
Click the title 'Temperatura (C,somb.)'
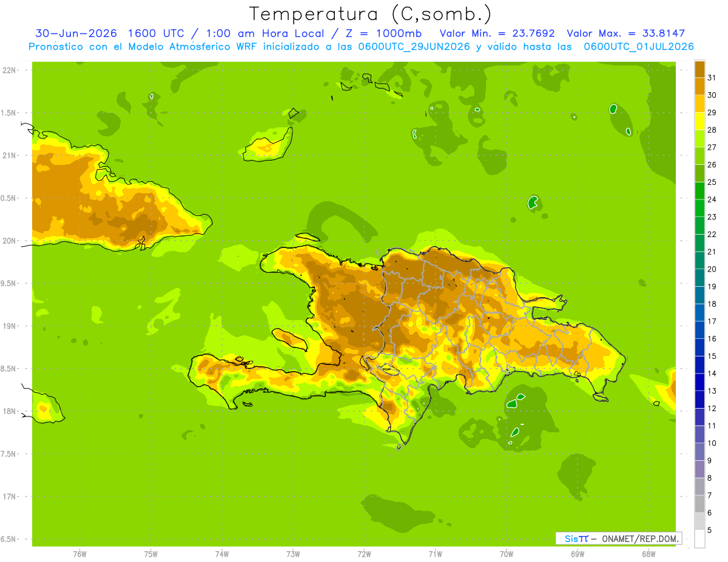click(370, 13)
